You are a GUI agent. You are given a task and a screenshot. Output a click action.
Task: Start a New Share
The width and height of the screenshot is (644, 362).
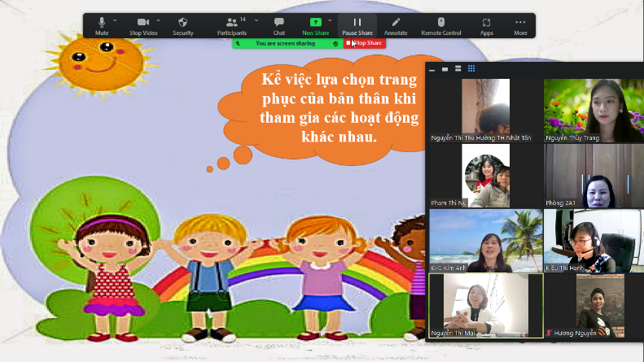[316, 24]
